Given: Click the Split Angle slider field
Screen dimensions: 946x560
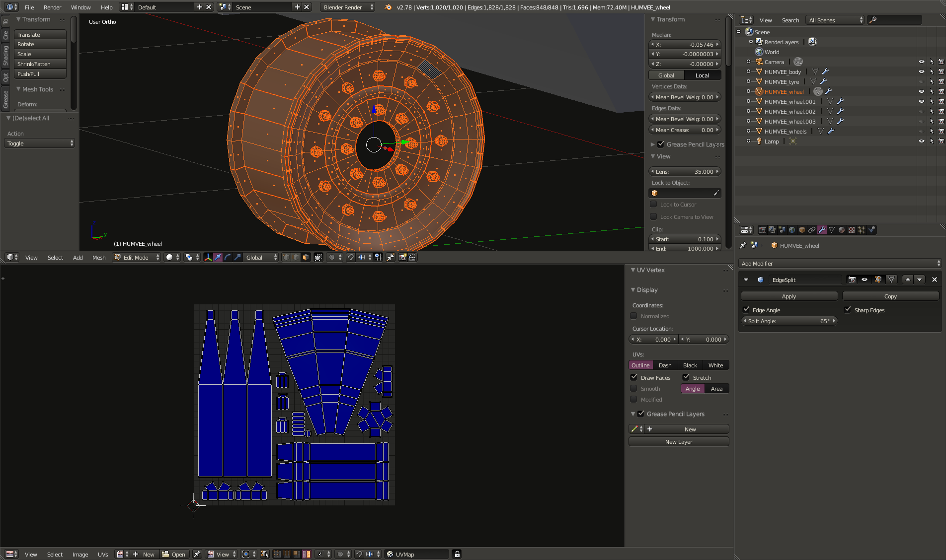Looking at the screenshot, I should (789, 321).
